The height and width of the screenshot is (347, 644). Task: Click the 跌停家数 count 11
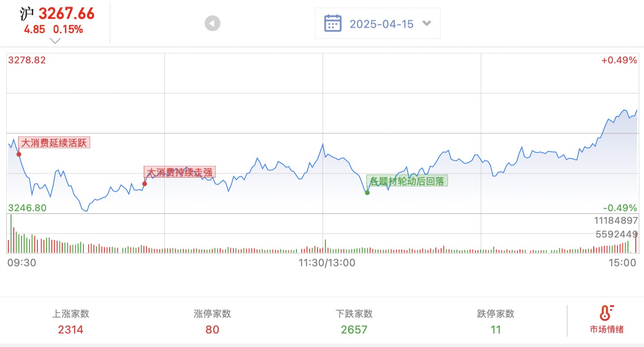click(x=496, y=330)
